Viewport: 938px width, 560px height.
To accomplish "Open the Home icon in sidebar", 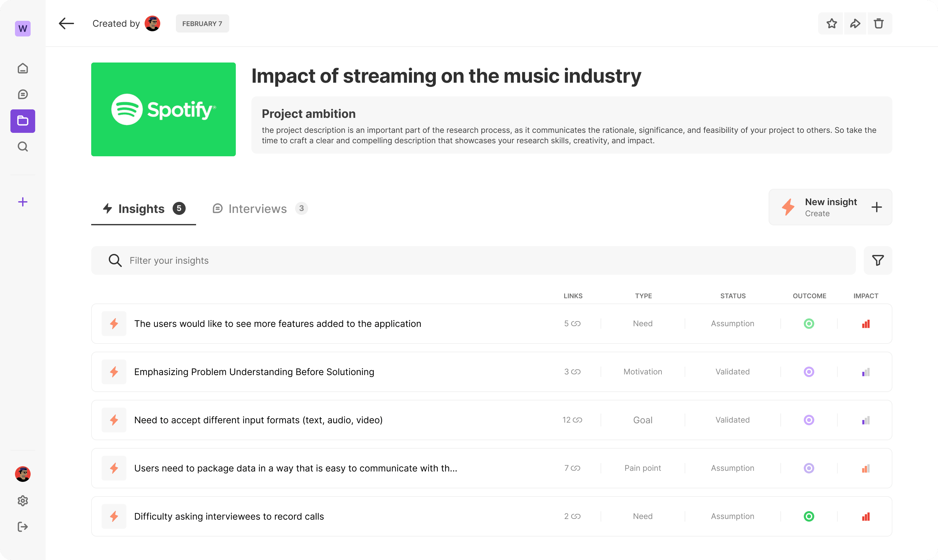I will [23, 68].
